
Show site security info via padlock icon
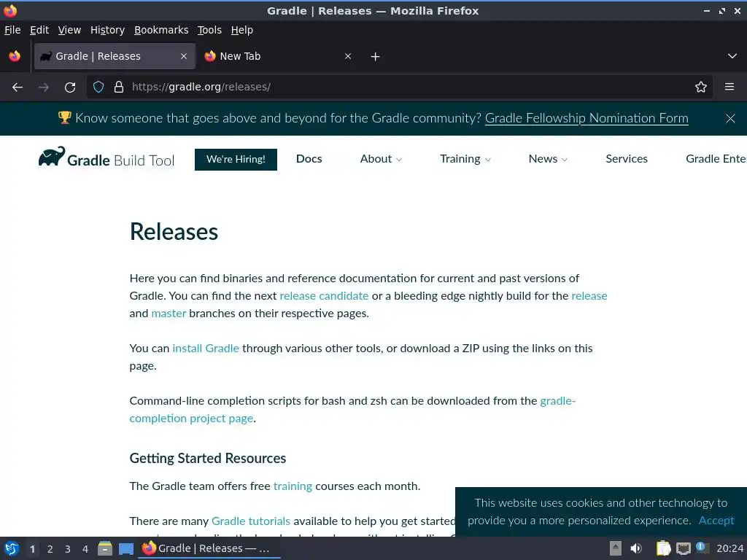tap(119, 87)
